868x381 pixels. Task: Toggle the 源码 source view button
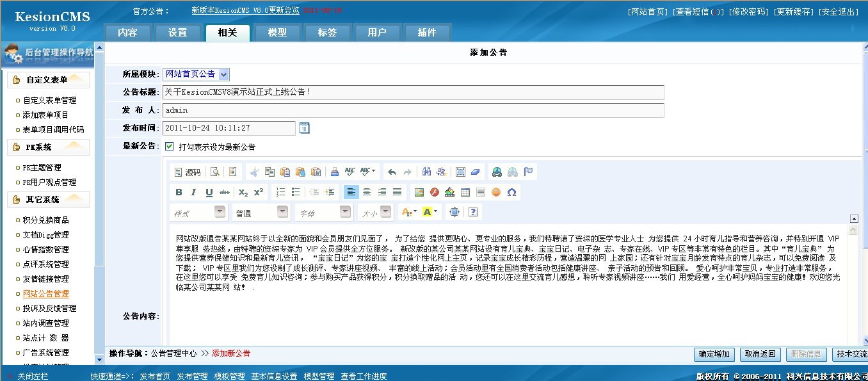(188, 172)
